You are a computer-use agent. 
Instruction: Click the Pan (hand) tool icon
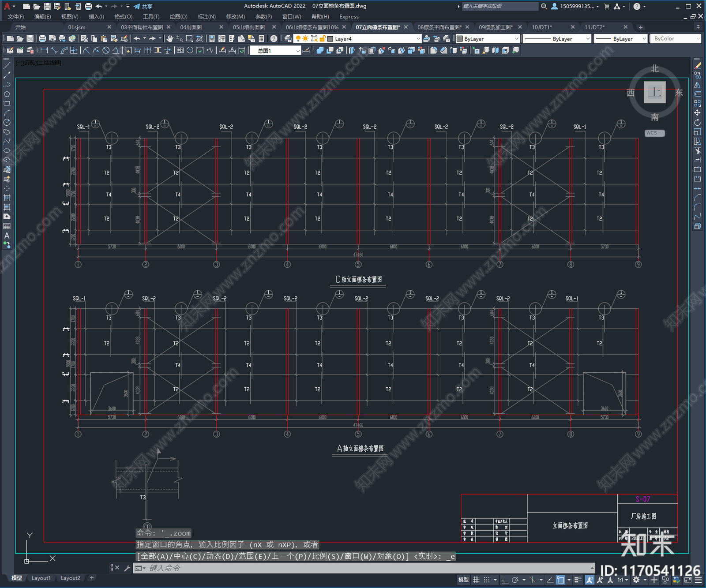[170, 39]
